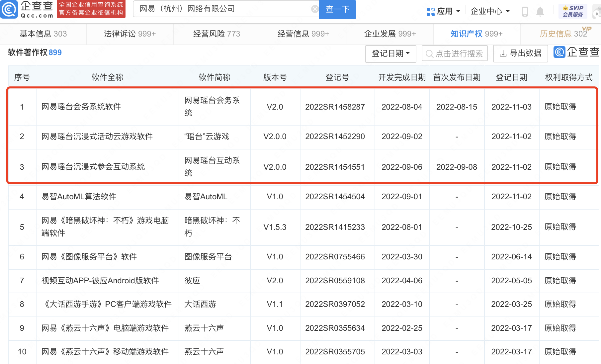Click the magnifier icon in table search
The width and height of the screenshot is (601, 364).
coord(429,54)
